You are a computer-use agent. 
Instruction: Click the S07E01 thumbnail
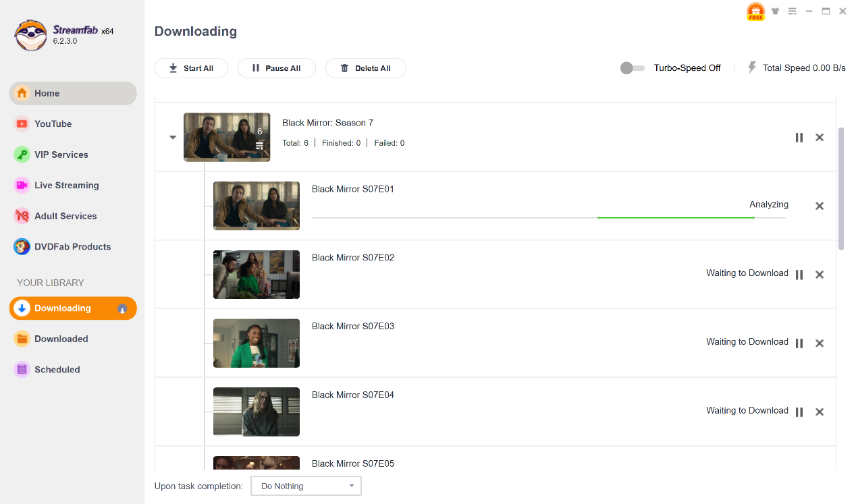pyautogui.click(x=257, y=206)
